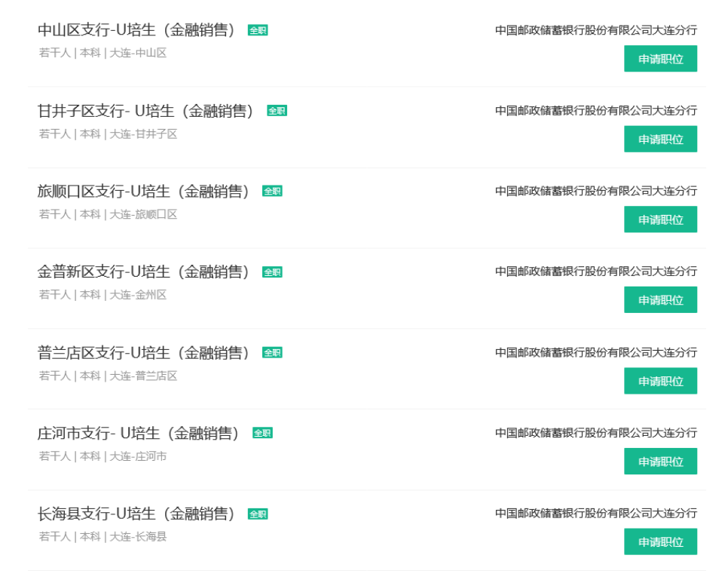
Task: Apply for the 金普新区支行 U培生 job
Action: (660, 300)
